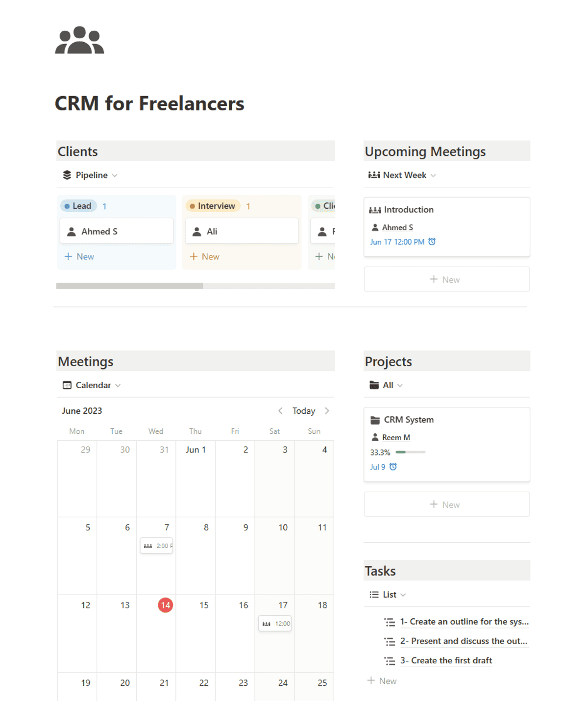Open the Reem M person link

point(396,437)
